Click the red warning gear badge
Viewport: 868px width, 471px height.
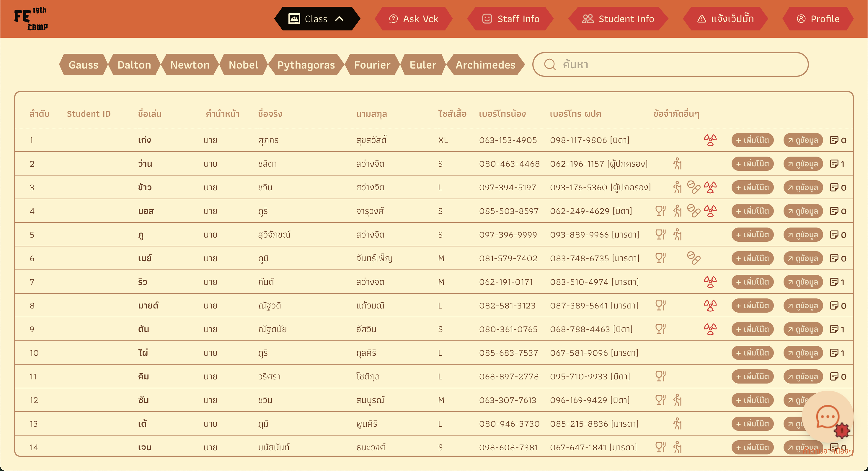click(842, 431)
